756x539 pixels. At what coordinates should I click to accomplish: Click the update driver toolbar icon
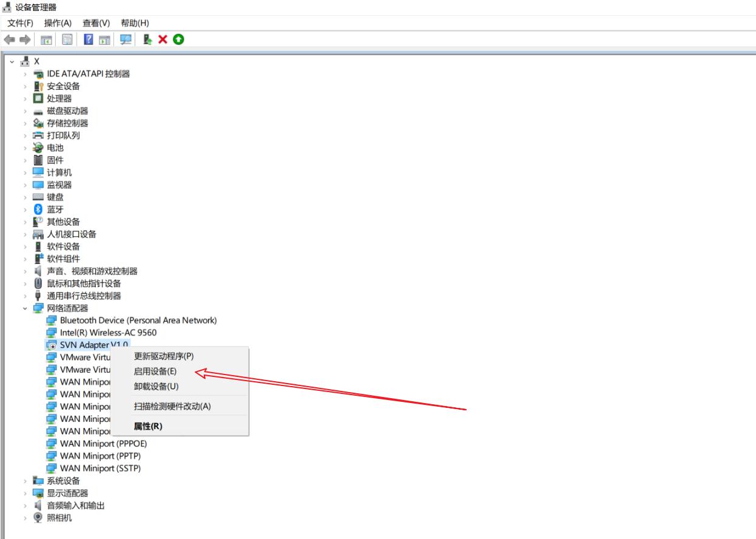tap(147, 39)
